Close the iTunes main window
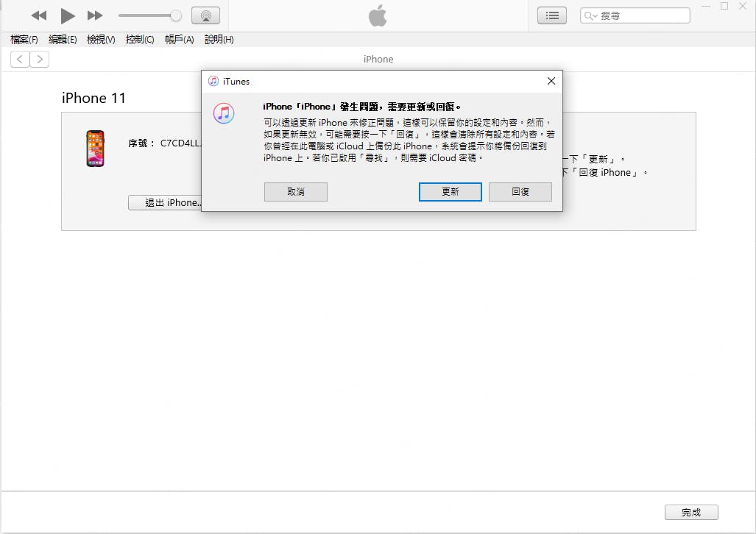756x534 pixels. pyautogui.click(x=743, y=7)
